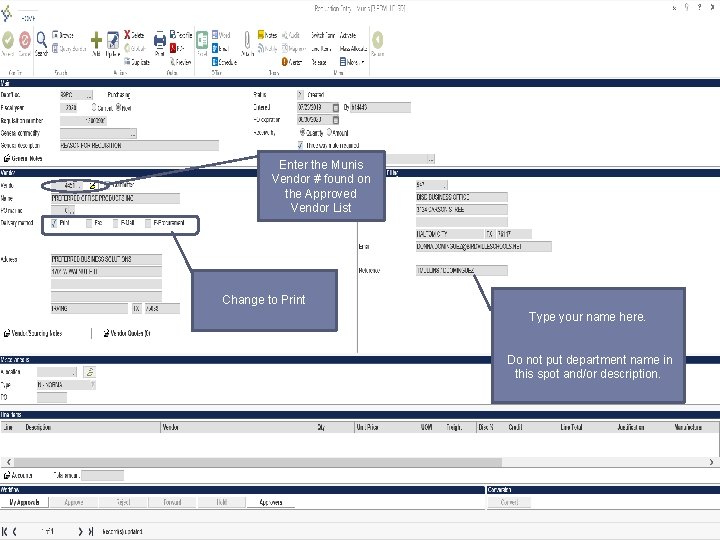Select the Next fiscal year radio button
The width and height of the screenshot is (720, 540).
pos(118,107)
